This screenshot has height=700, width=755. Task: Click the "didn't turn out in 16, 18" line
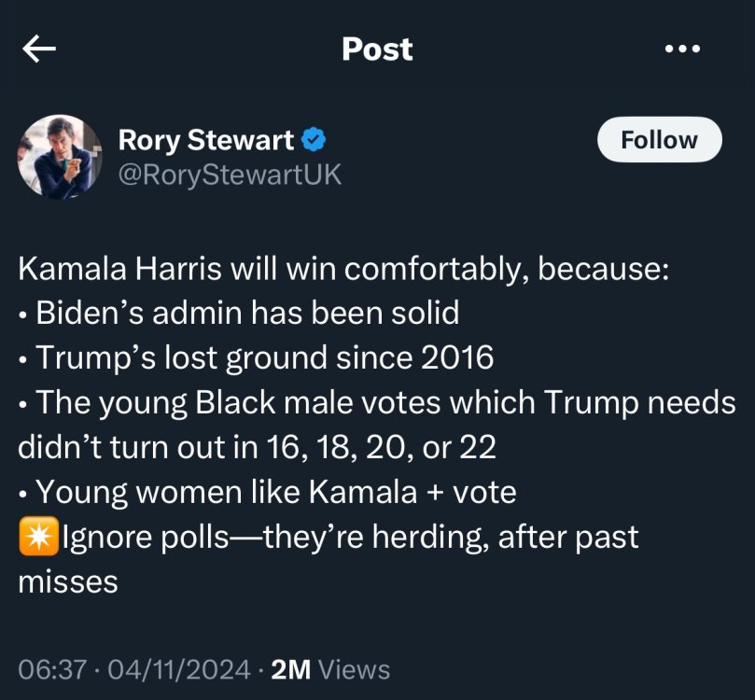coord(257,447)
